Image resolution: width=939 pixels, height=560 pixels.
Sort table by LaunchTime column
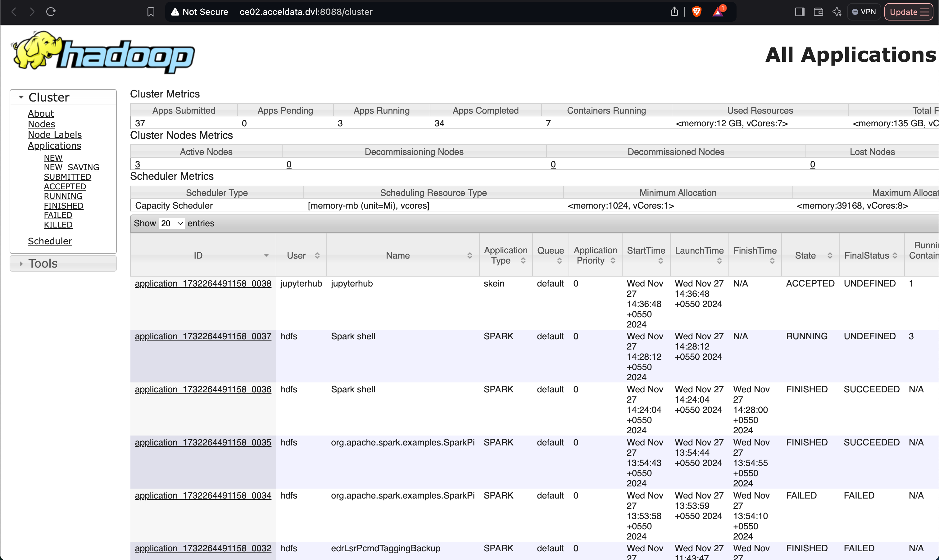pos(699,255)
